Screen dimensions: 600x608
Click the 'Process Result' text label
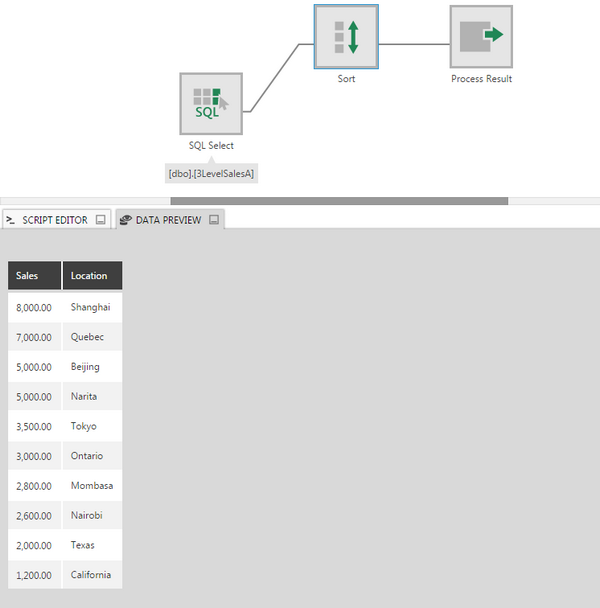481,79
